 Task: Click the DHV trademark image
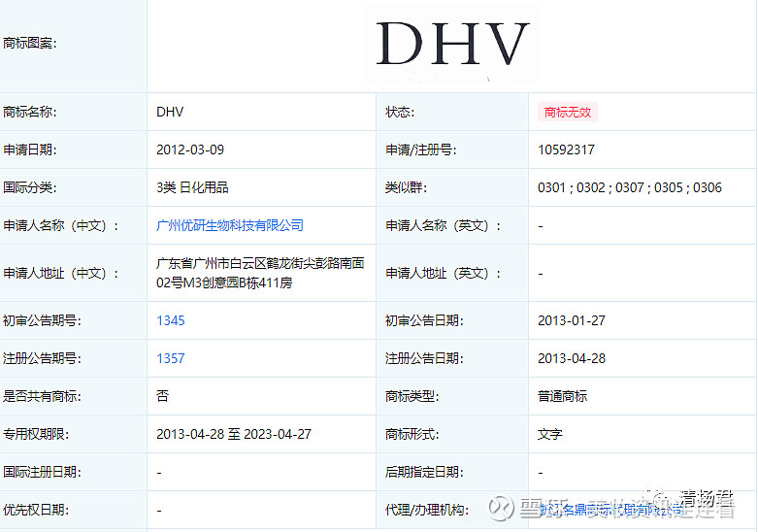[452, 44]
